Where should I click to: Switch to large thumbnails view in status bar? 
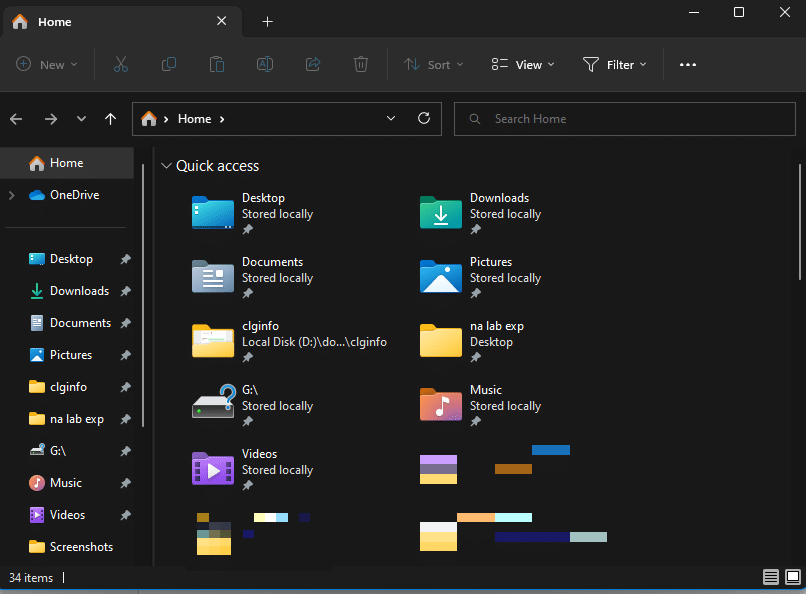(793, 577)
